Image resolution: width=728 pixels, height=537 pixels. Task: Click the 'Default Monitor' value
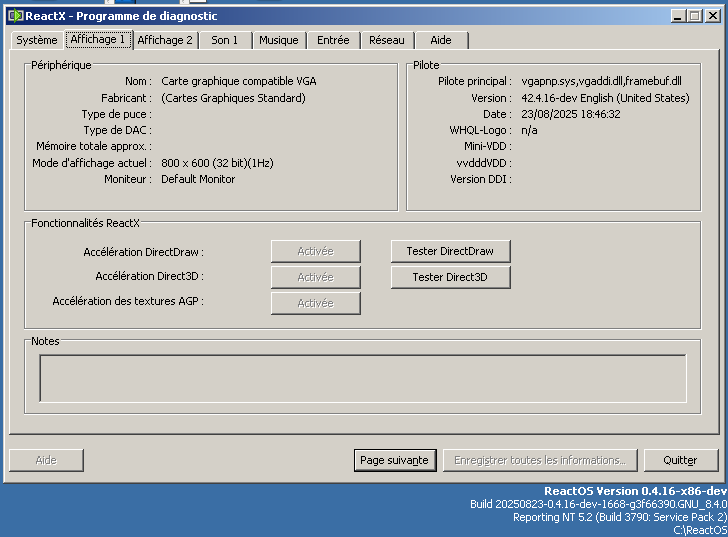click(198, 179)
